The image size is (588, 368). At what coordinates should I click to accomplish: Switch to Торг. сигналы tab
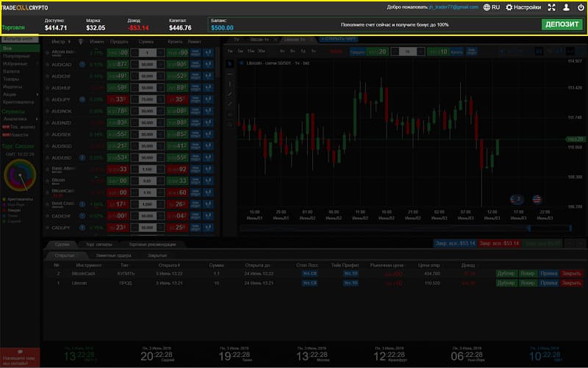click(x=98, y=245)
